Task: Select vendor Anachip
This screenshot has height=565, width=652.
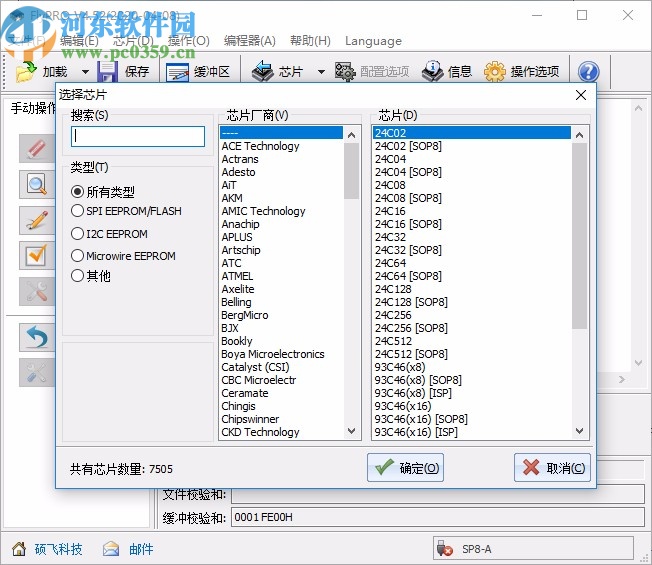Action: pyautogui.click(x=282, y=224)
